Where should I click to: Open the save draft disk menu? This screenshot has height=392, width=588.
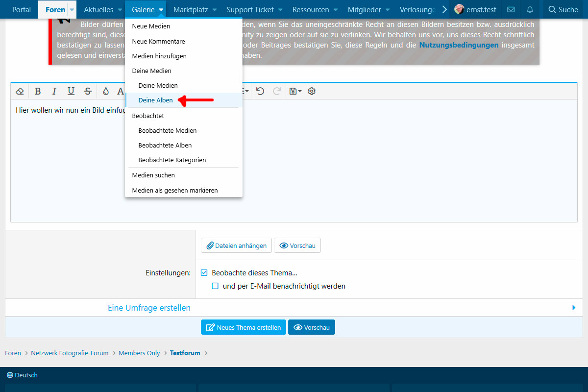tap(295, 91)
